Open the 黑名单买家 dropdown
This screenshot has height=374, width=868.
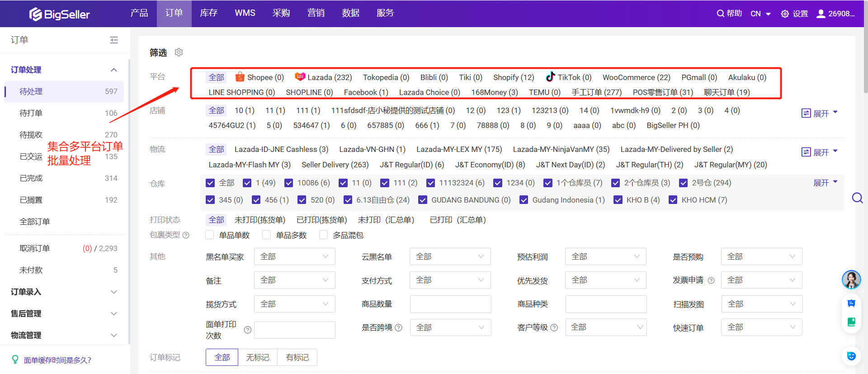[294, 256]
